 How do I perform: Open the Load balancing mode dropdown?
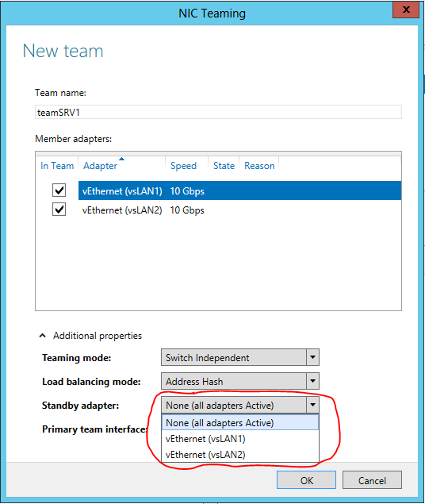coord(240,381)
